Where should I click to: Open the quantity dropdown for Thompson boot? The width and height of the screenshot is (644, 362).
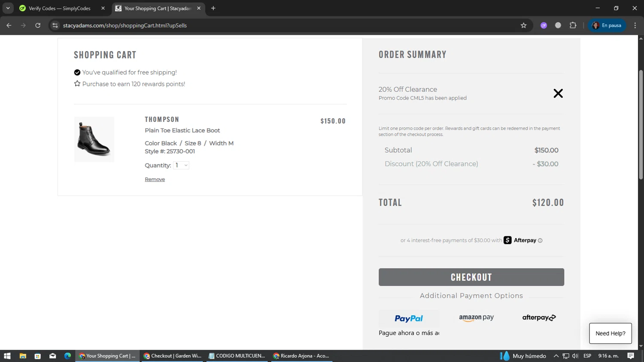[181, 166]
